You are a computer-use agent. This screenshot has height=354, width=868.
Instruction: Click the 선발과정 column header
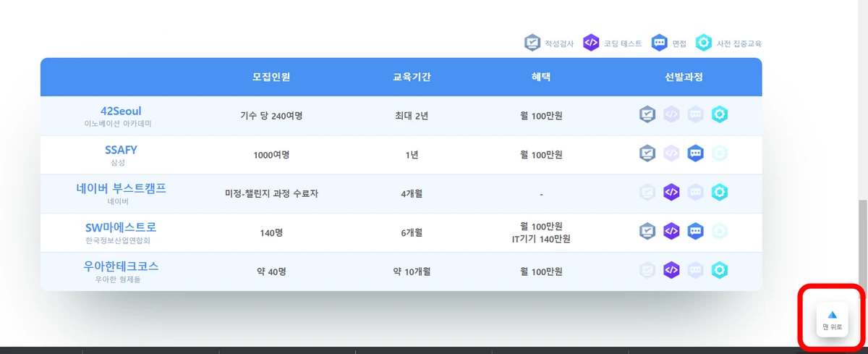(684, 77)
